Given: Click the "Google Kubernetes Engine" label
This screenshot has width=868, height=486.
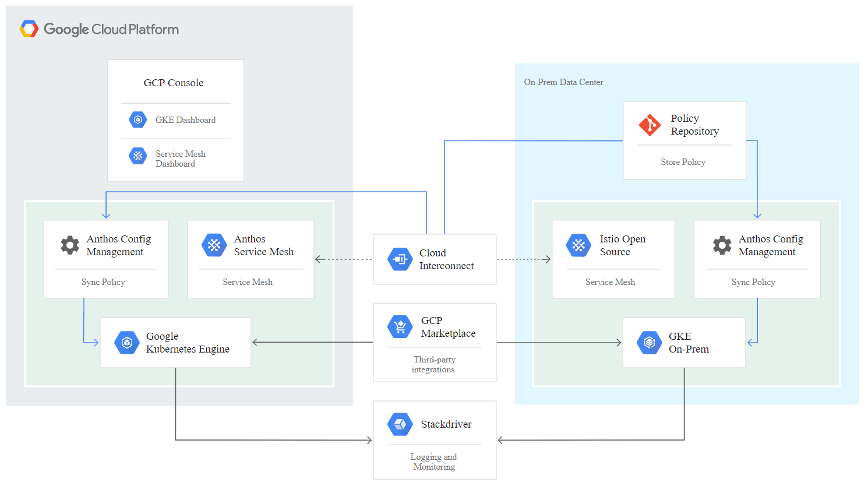Looking at the screenshot, I should (188, 343).
